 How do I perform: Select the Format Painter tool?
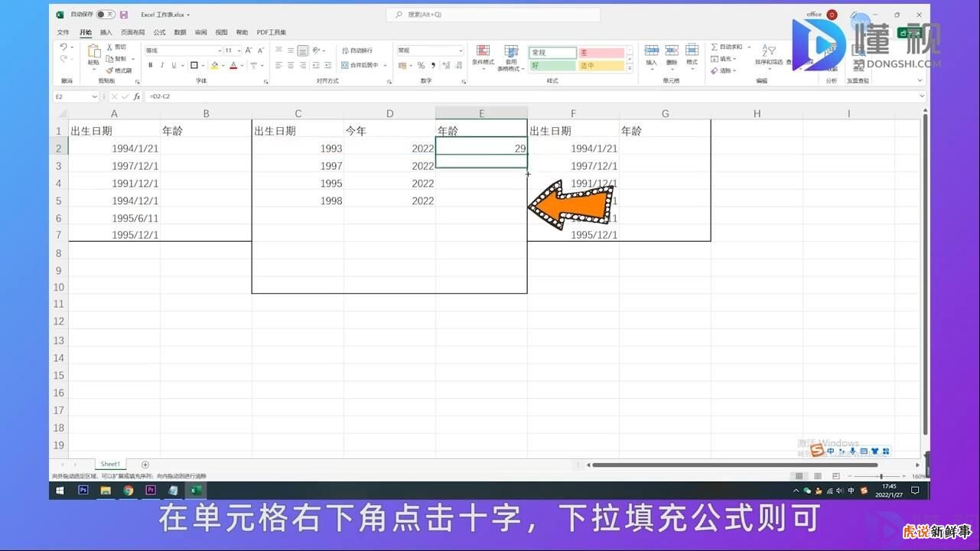[119, 70]
